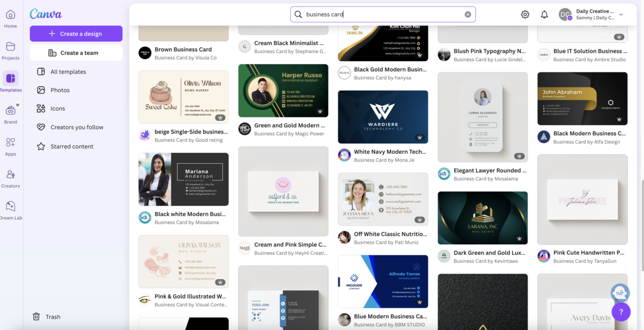The image size is (644, 330).
Task: Open the notifications bell
Action: [x=544, y=14]
